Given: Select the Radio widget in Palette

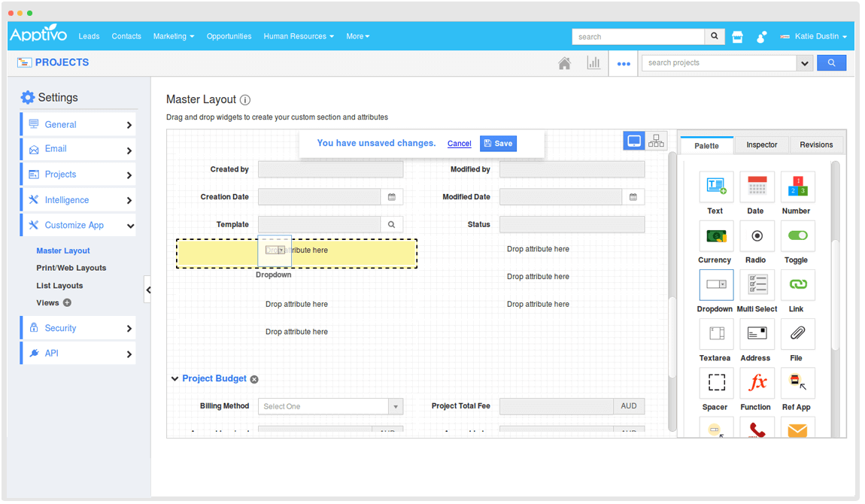Looking at the screenshot, I should (757, 236).
